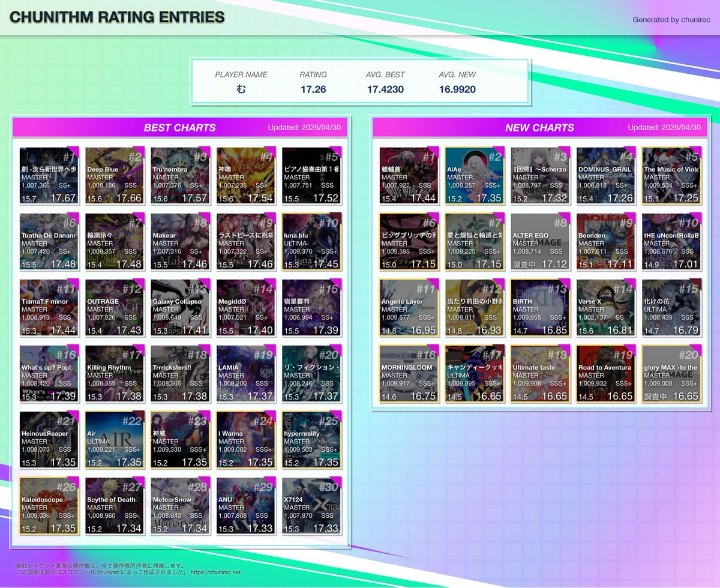Click the BIRTH chart card
The image size is (720, 588).
click(540, 307)
